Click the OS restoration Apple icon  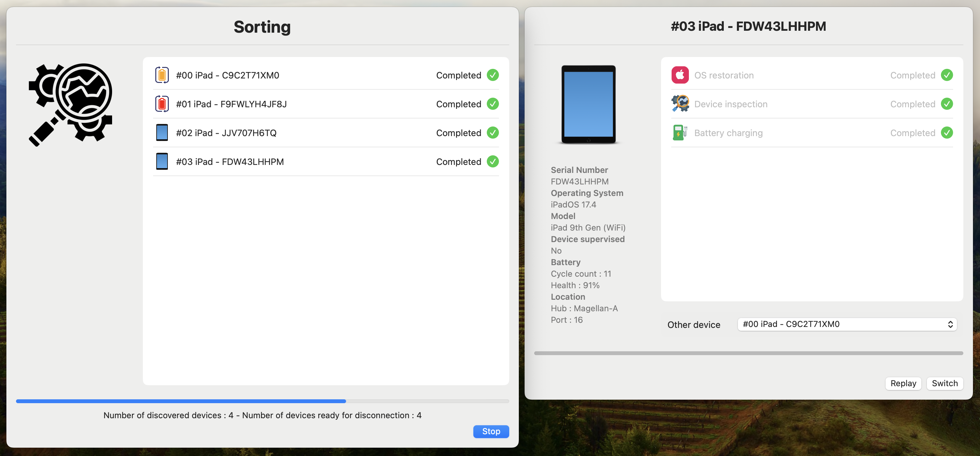tap(680, 75)
